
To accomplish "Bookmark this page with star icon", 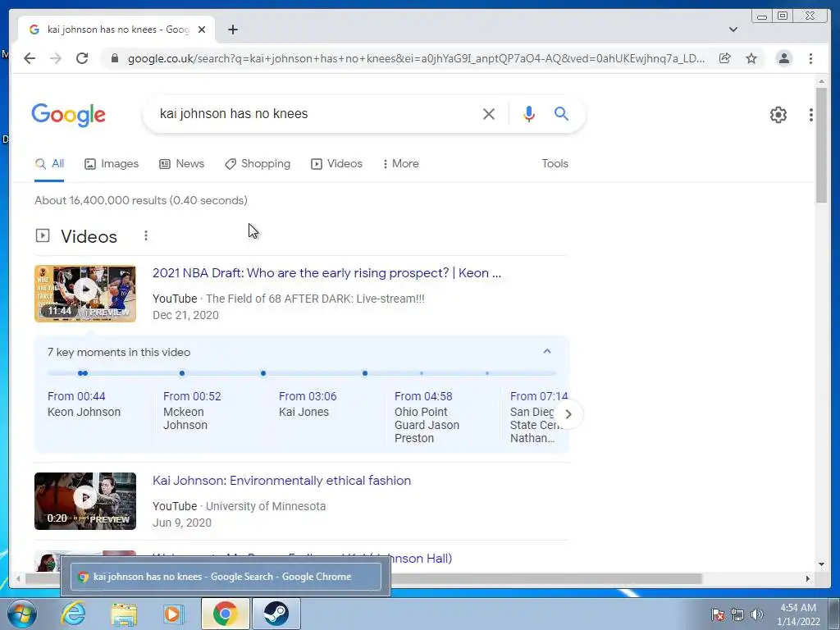I will 751,58.
